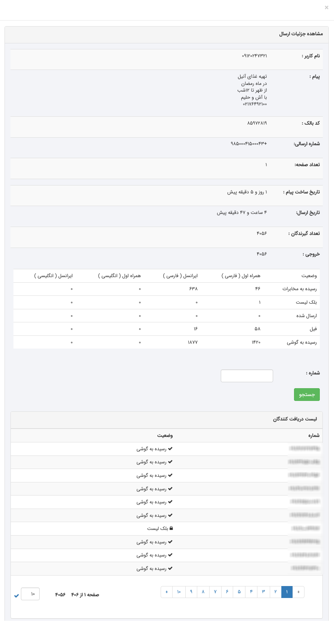The image size is (334, 644).
Task: Click the last-page » arrow in pagination
Action: tap(167, 592)
